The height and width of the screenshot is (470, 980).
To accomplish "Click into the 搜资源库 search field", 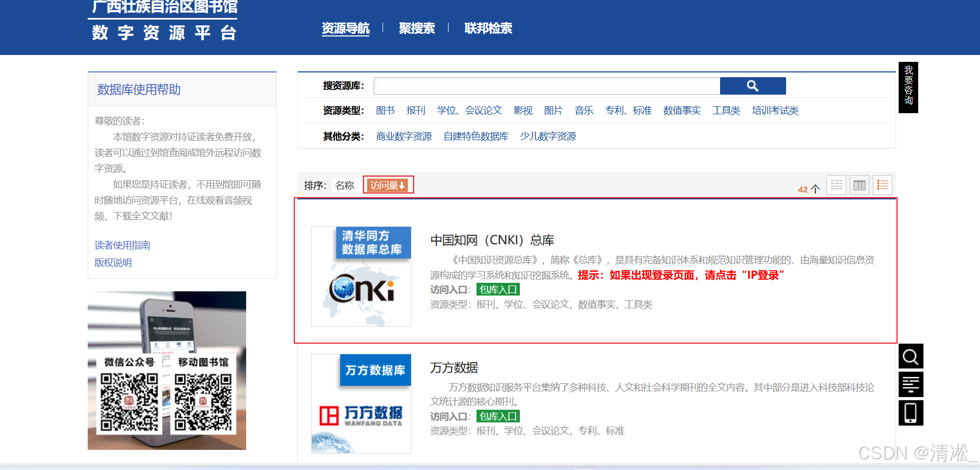I will [547, 86].
